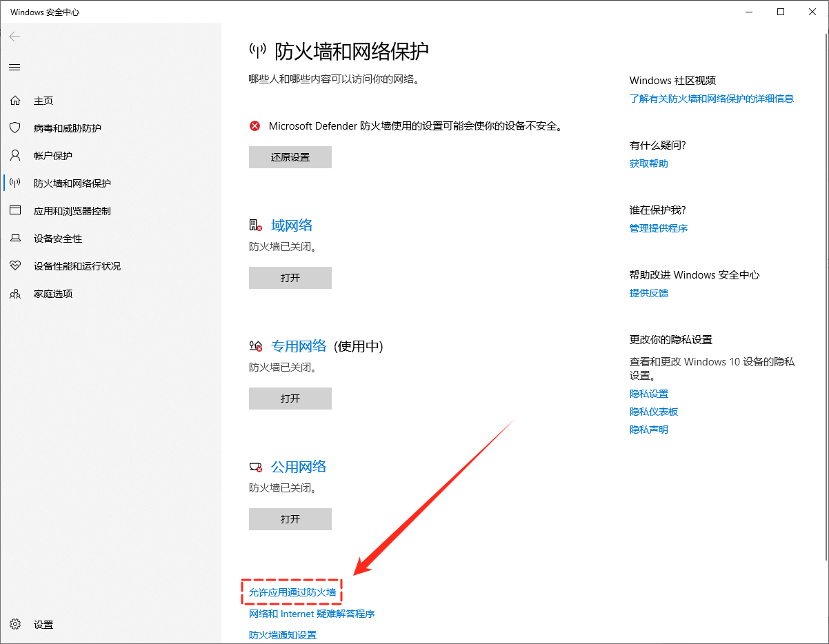Click the 获取帮助 link
This screenshot has height=644, width=829.
(x=649, y=163)
